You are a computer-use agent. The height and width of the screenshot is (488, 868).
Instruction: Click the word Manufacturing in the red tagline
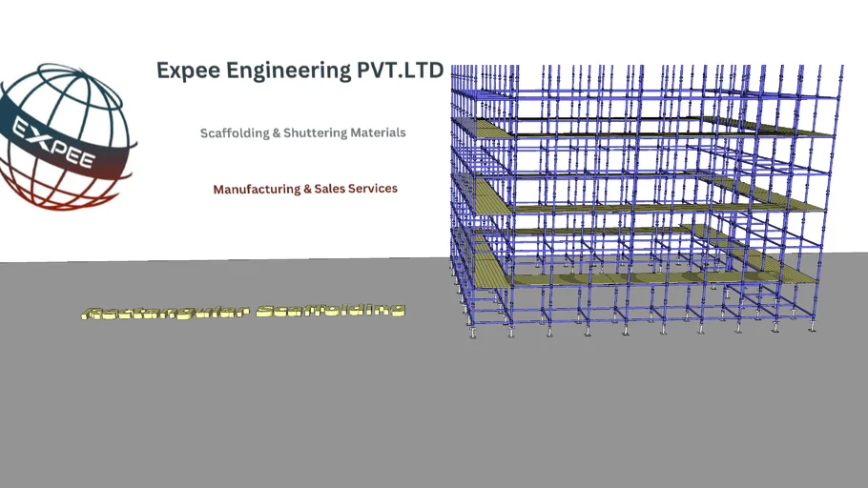click(x=256, y=189)
